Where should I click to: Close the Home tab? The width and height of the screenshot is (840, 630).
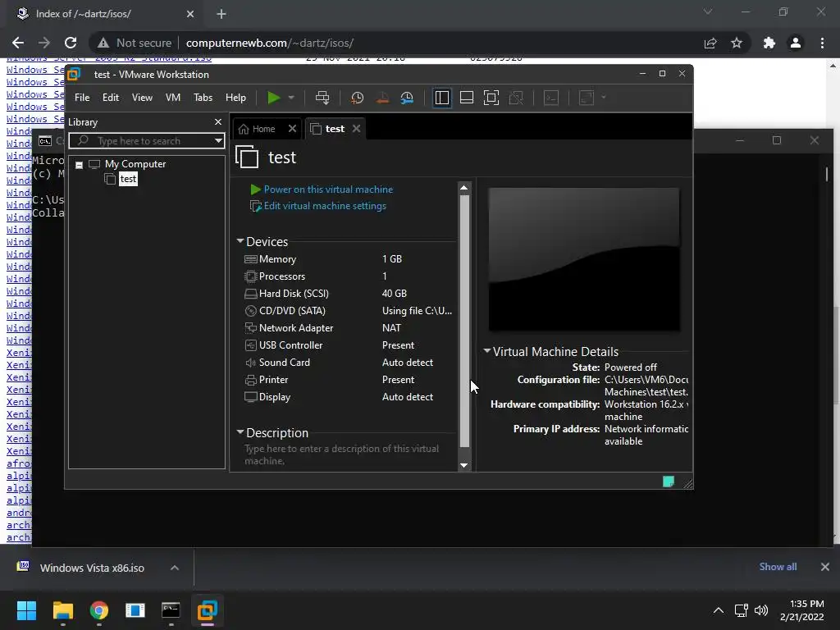point(292,129)
